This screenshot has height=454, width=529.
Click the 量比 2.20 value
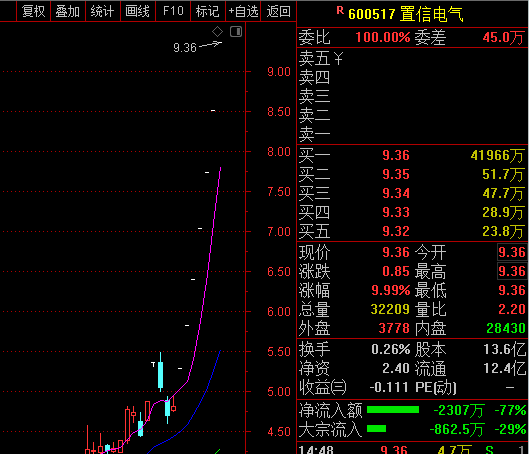tap(512, 309)
